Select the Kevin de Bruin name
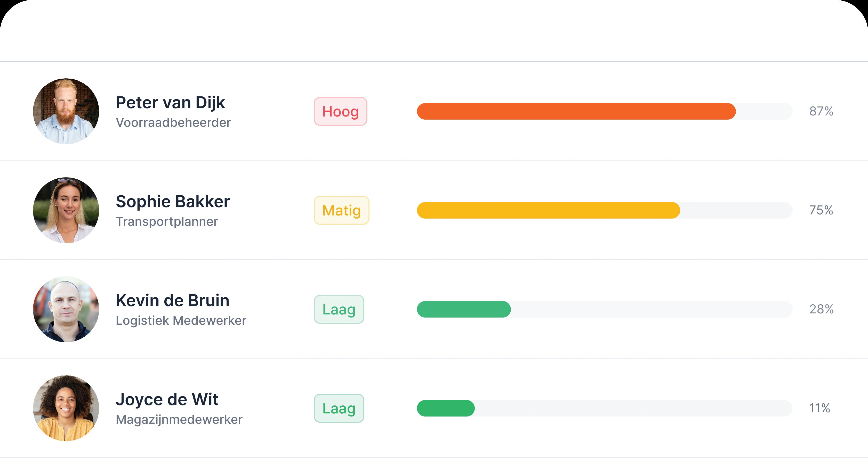The image size is (868, 466). [172, 301]
